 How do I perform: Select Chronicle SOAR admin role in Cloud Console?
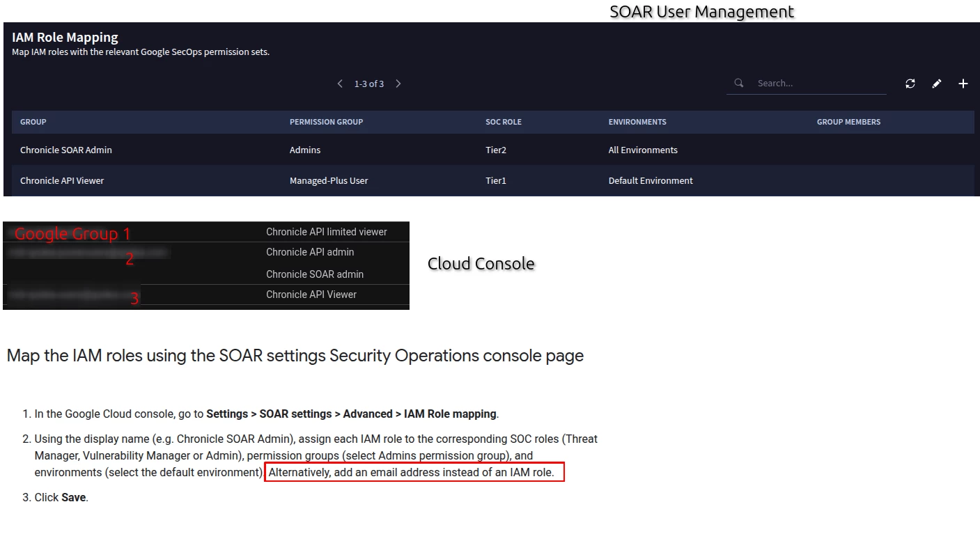pos(315,274)
